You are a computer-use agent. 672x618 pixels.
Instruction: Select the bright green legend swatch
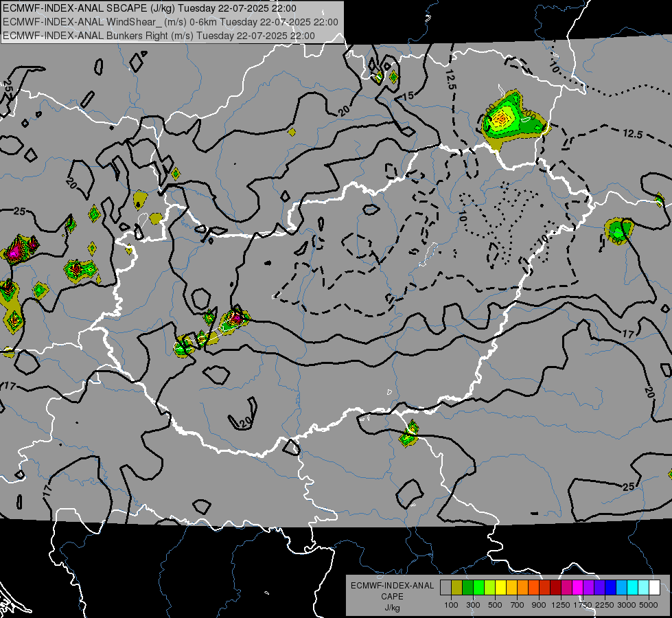tap(478, 587)
